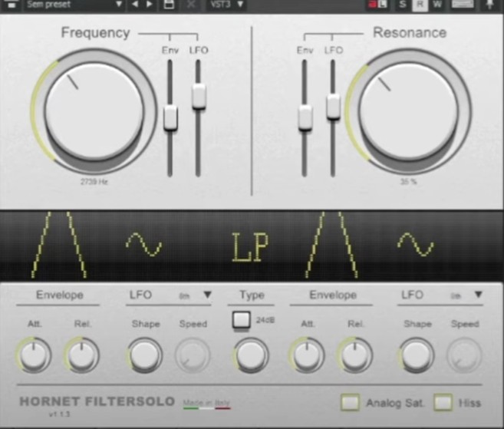Click the plugin header icon left of preset
Image resolution: width=504 pixels, height=429 pixels.
[x=12, y=5]
